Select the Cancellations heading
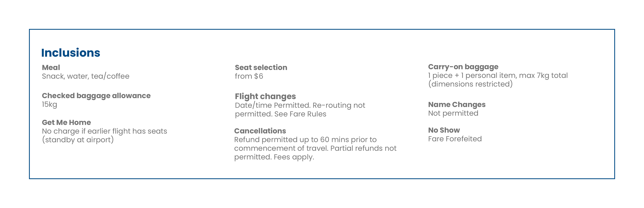The image size is (644, 208). click(260, 131)
